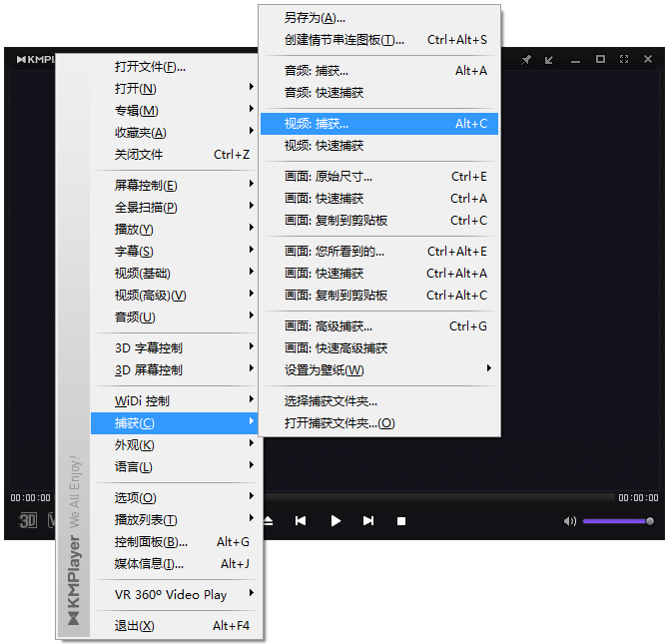668x644 pixels.
Task: Close the KMPlayer window
Action: tap(648, 59)
